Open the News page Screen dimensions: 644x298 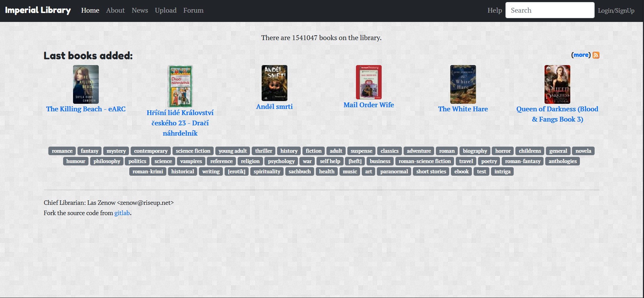(x=140, y=10)
